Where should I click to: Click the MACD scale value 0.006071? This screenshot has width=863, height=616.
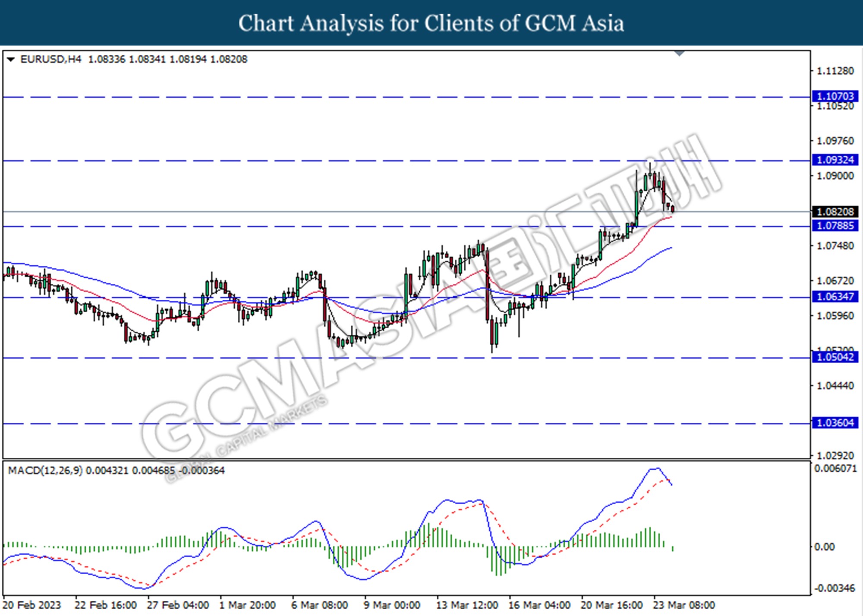click(x=835, y=468)
